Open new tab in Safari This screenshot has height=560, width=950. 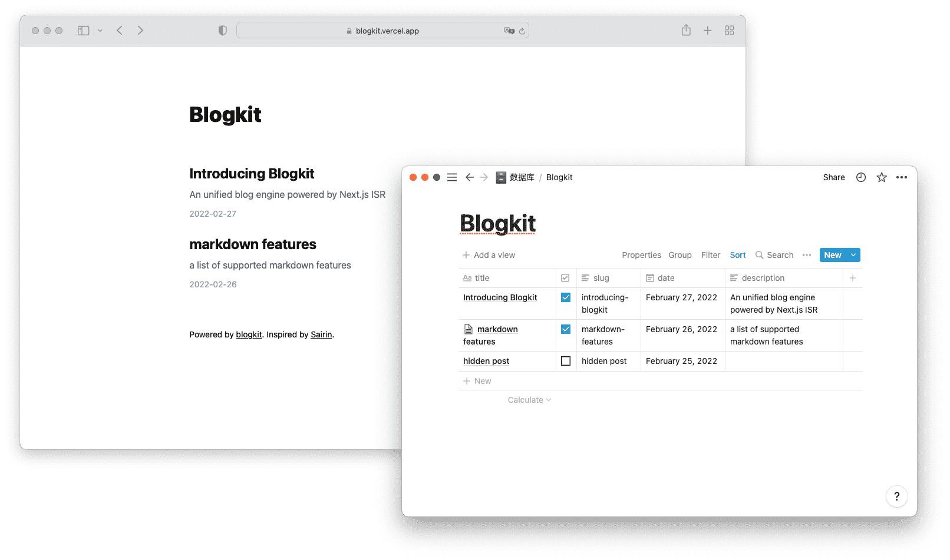[708, 31]
